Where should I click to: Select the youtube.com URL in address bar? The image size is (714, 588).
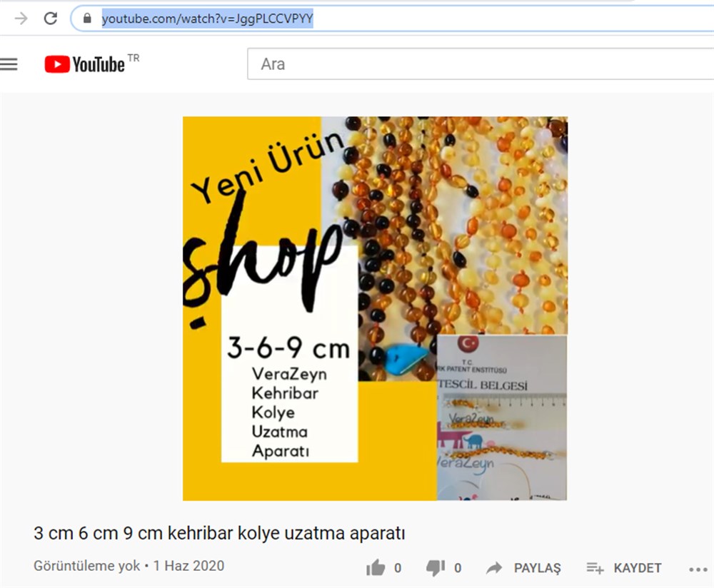coord(207,19)
